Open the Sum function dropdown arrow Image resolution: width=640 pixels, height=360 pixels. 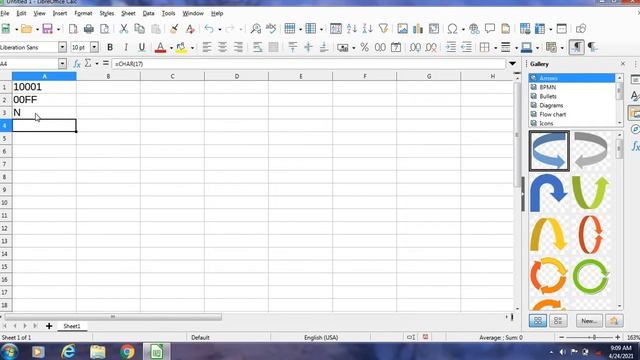(x=97, y=64)
